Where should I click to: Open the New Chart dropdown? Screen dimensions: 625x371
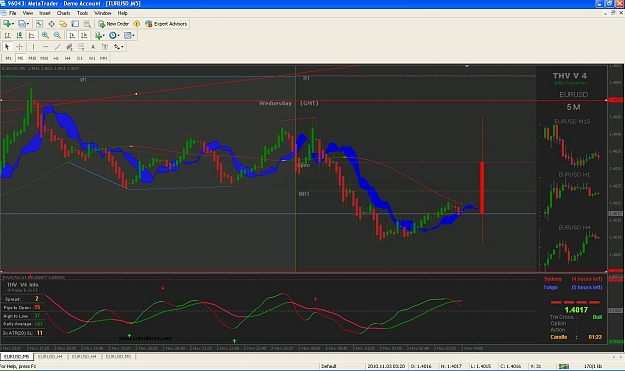[8, 24]
